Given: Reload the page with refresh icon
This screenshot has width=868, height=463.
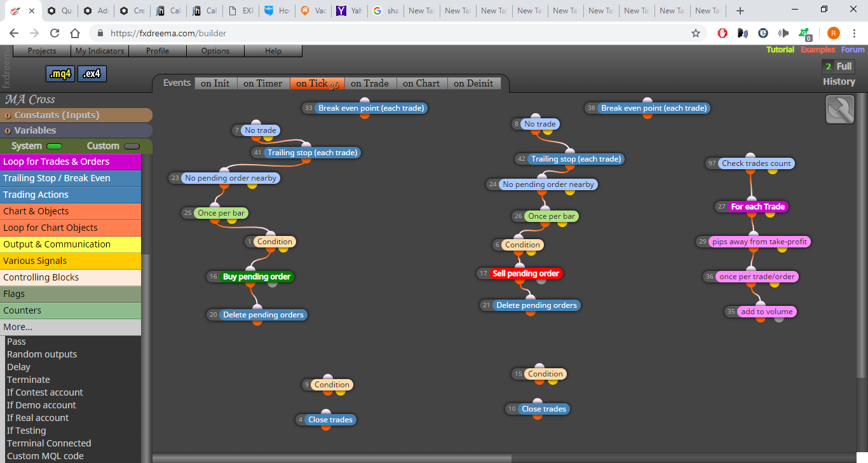Looking at the screenshot, I should [x=55, y=33].
